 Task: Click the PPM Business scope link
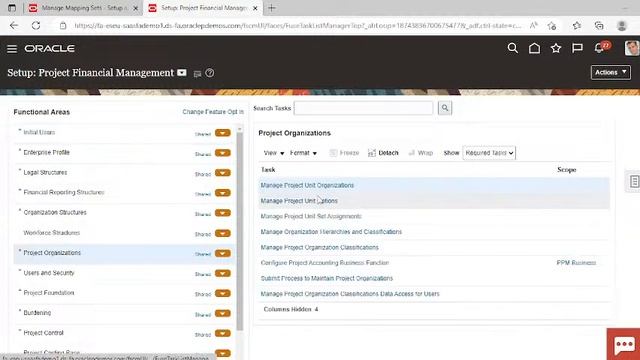[576, 263]
